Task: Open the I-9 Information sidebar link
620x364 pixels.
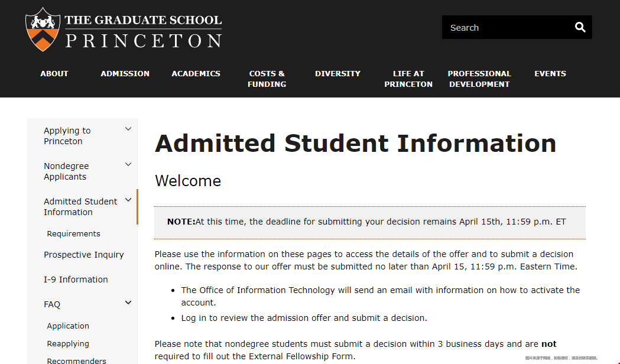Action: 76,279
